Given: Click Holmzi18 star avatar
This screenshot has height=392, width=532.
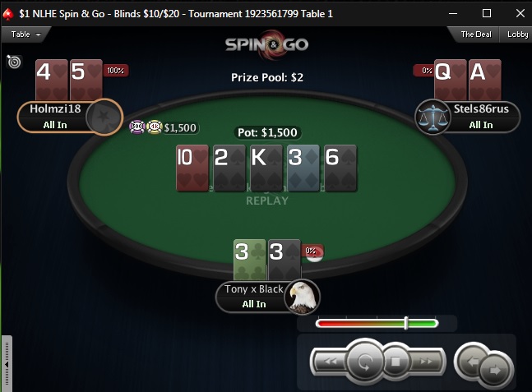Looking at the screenshot, I should coord(104,117).
